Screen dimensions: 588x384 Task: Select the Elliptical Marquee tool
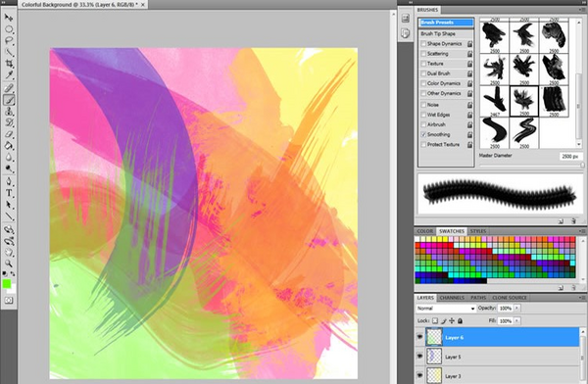click(9, 29)
